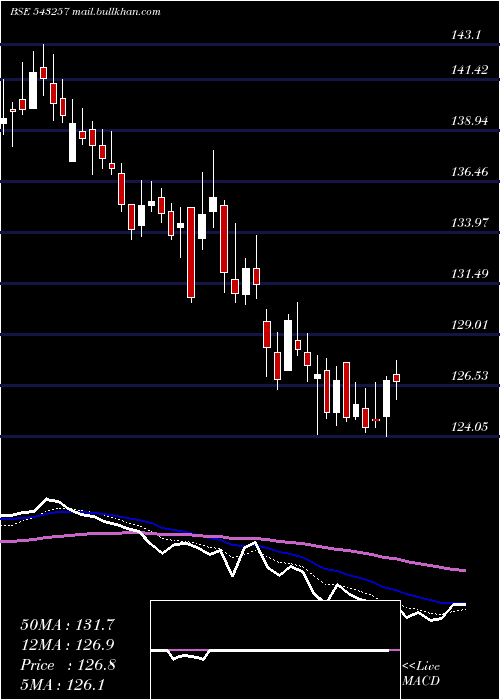Click the 126.53 price level label
The image size is (500, 700).
[x=470, y=375]
